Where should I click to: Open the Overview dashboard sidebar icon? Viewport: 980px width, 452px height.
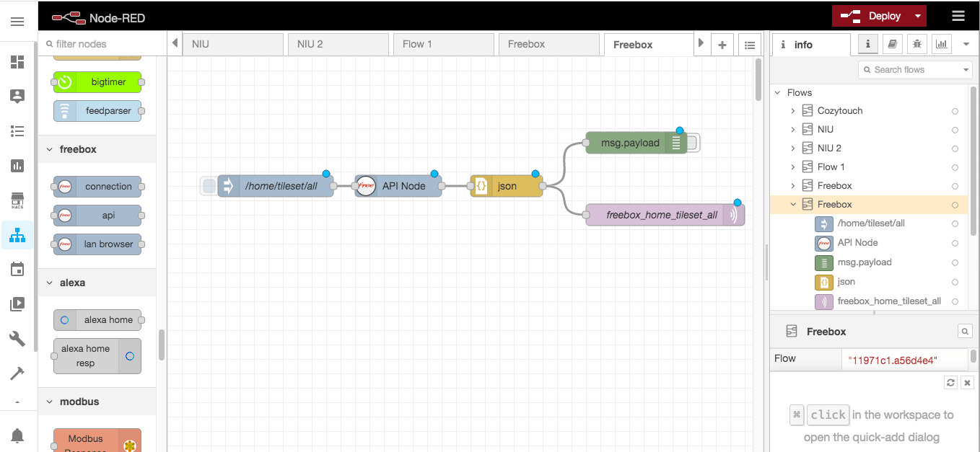[x=17, y=62]
